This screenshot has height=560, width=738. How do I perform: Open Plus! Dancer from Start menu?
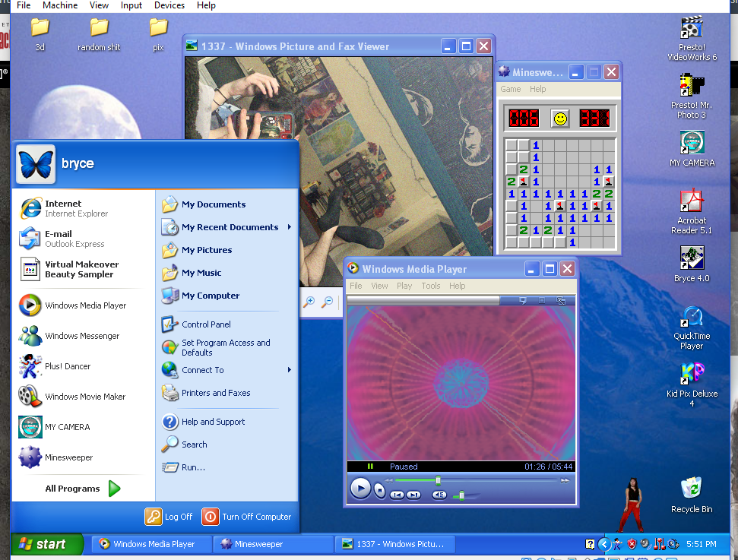67,366
